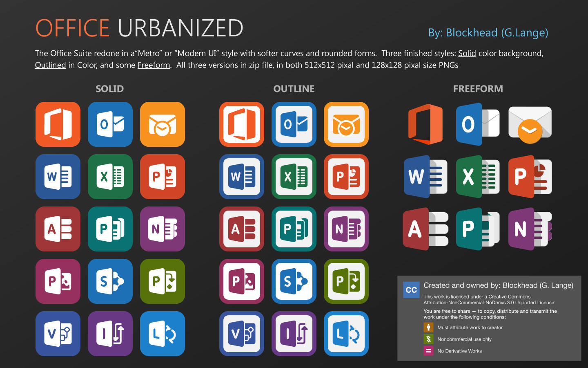Viewport: 588px width, 368px height.
Task: Open the outlined OneNote icon
Action: tap(346, 229)
